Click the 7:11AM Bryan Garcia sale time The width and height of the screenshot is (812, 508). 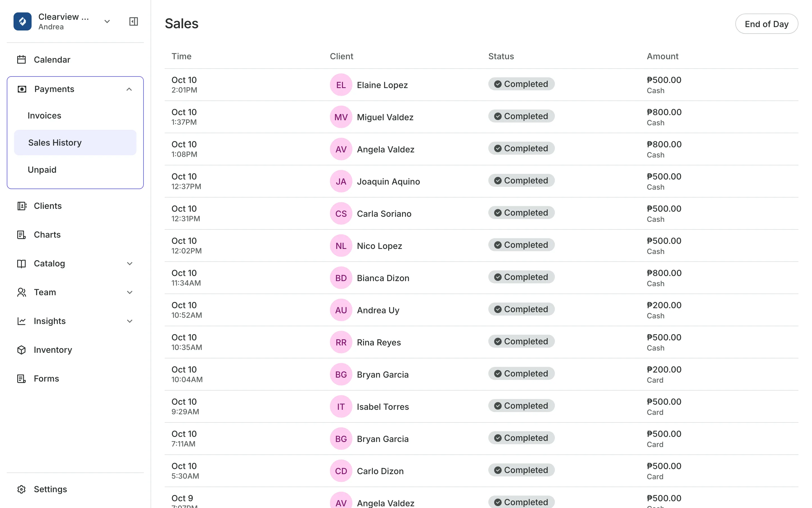pyautogui.click(x=183, y=444)
